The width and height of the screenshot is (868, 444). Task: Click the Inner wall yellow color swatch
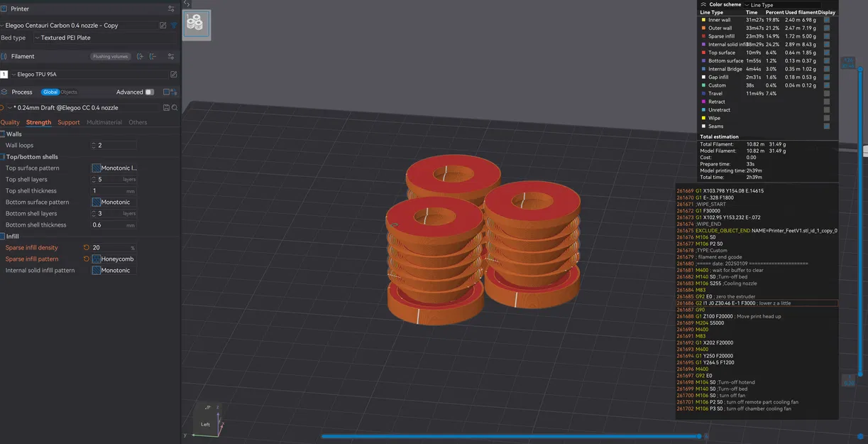[x=703, y=20]
